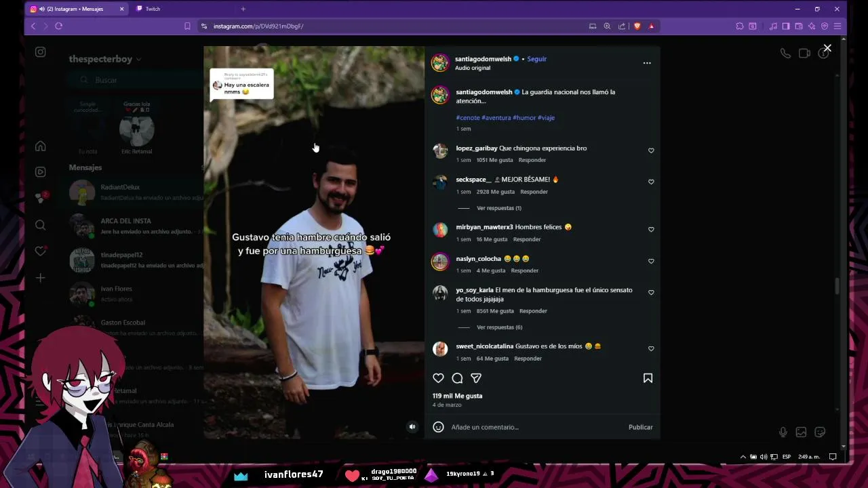Like yo_soy_karla's comment
The image size is (868, 488).
point(651,292)
